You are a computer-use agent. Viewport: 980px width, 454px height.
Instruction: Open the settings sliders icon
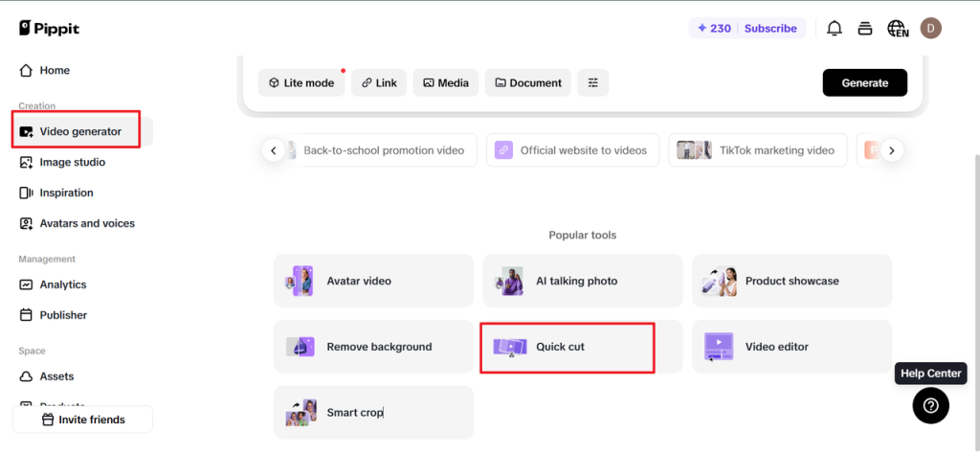coord(593,83)
